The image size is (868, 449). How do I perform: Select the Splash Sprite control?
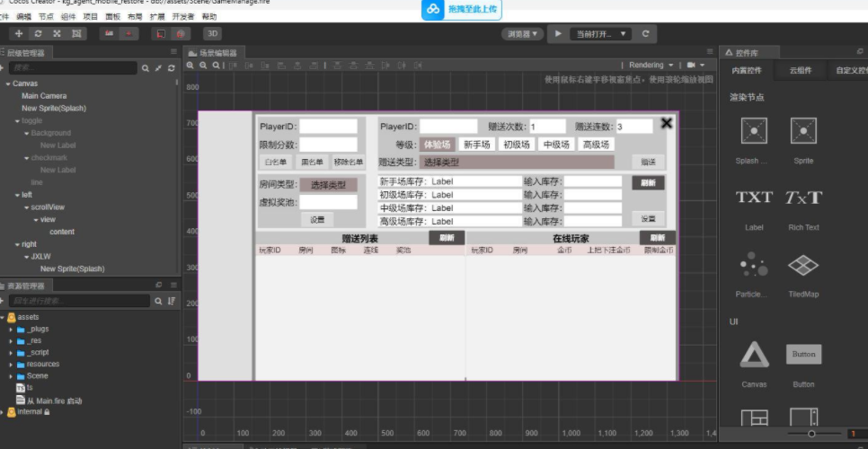(x=753, y=131)
